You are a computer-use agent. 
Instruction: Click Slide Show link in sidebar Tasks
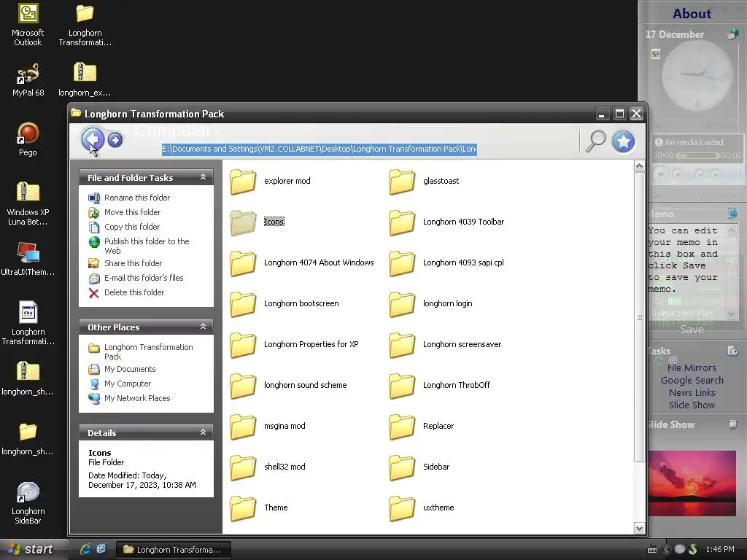tap(692, 405)
